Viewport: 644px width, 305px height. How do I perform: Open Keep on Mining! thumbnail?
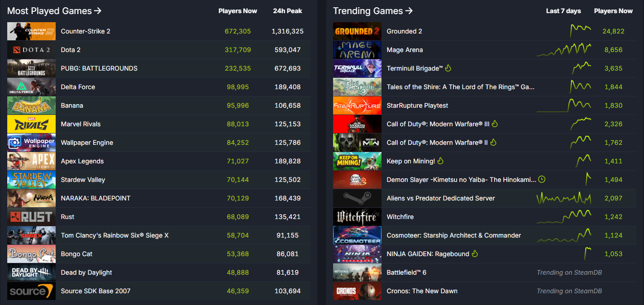[357, 161]
